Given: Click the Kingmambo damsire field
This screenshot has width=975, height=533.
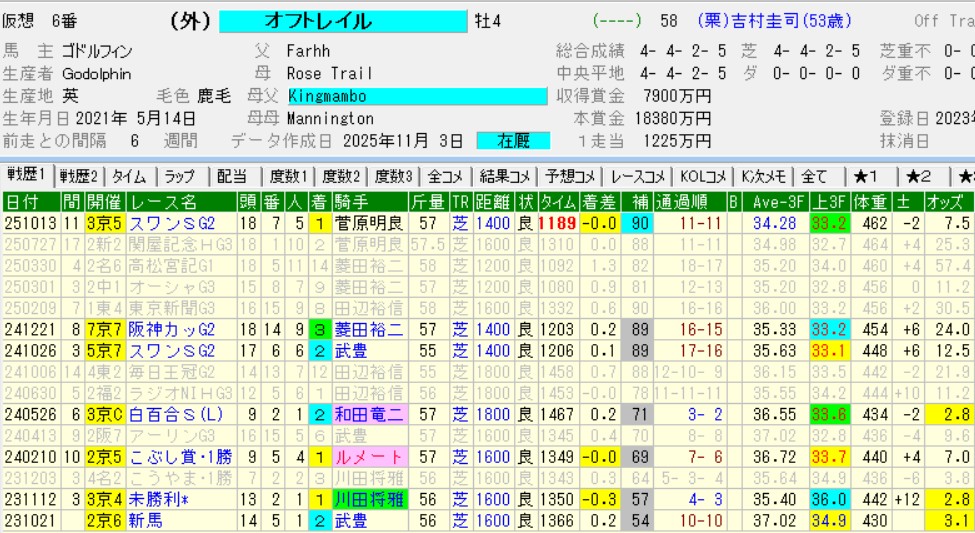Looking at the screenshot, I should (417, 96).
